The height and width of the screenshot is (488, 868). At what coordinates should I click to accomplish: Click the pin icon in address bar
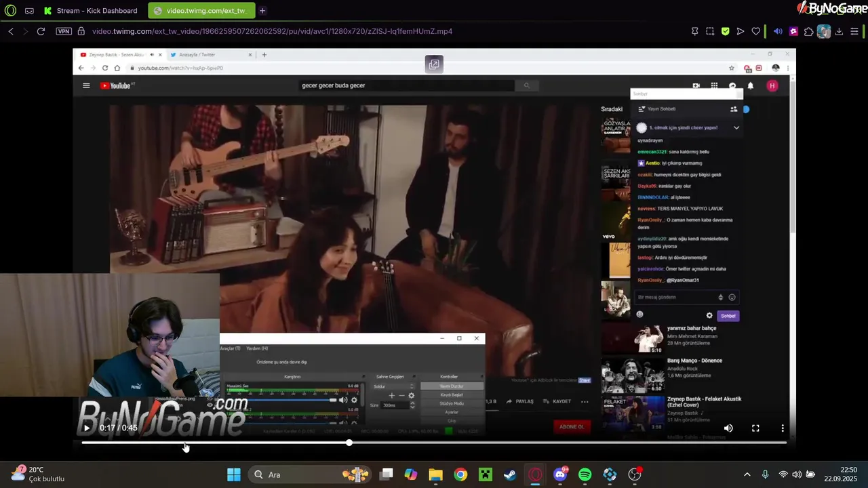695,31
